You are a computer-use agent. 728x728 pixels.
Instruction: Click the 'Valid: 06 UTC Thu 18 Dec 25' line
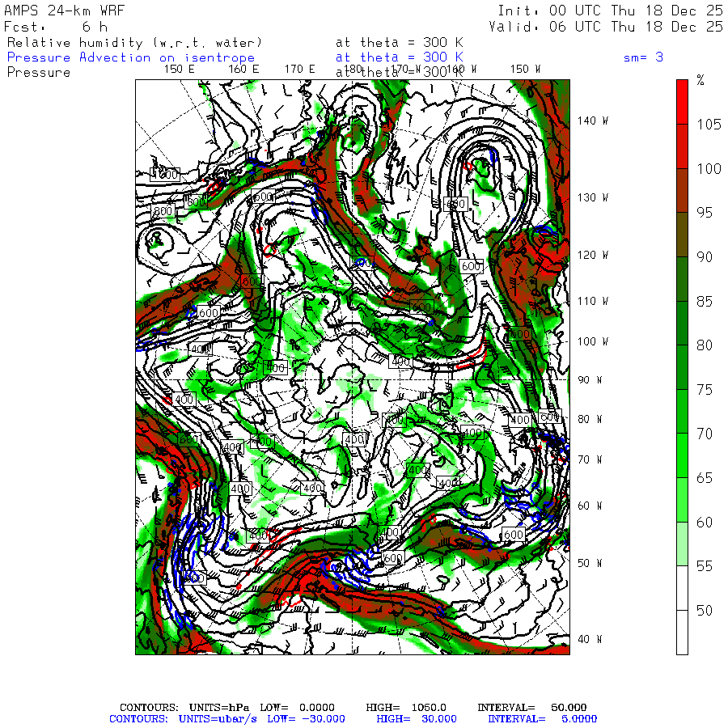click(x=605, y=27)
